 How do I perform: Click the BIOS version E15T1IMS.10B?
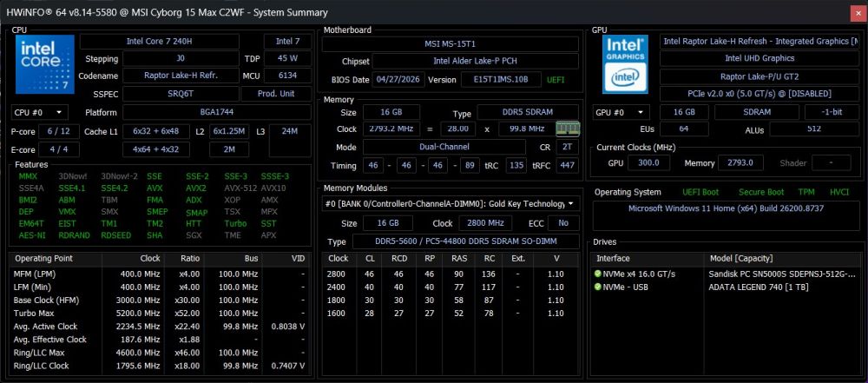(501, 80)
